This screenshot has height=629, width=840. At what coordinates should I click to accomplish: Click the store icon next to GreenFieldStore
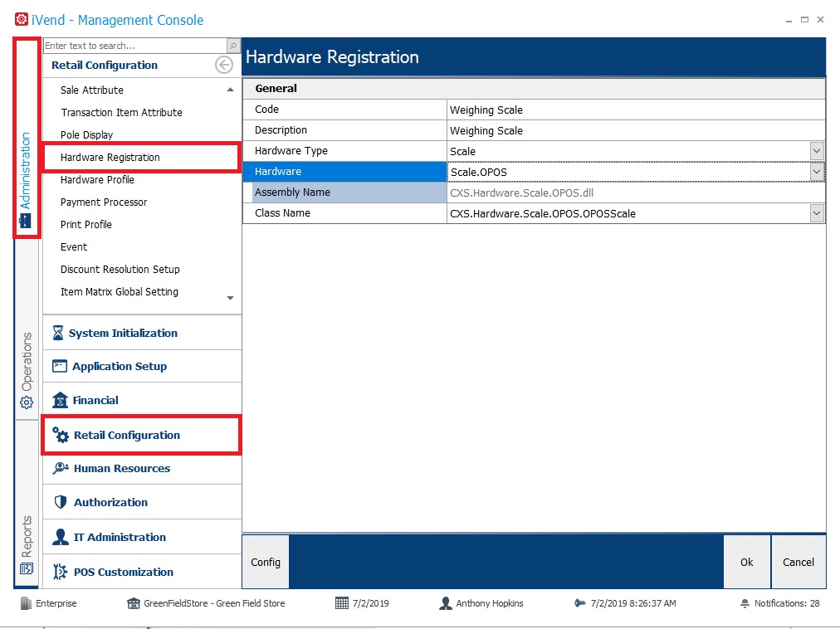[x=134, y=603]
